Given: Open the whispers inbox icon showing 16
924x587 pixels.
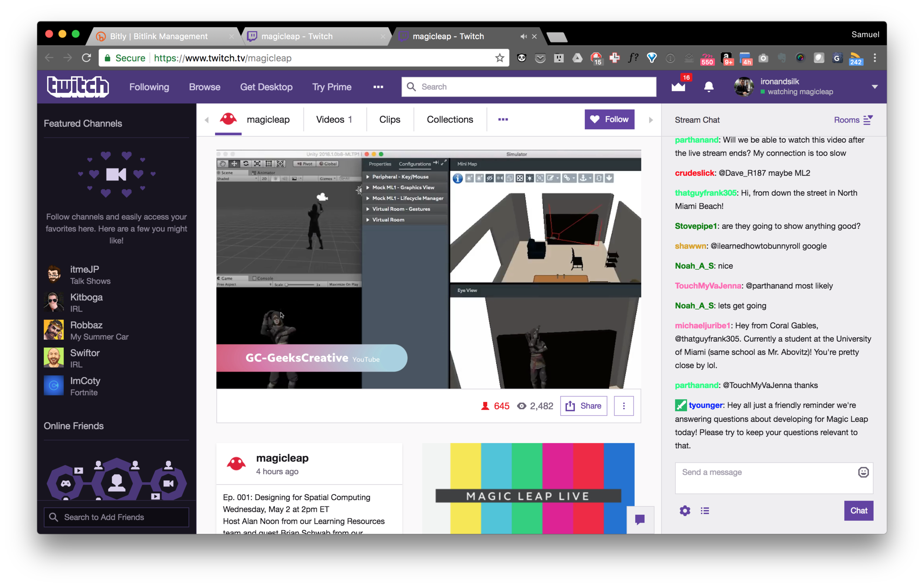Looking at the screenshot, I should click(679, 87).
